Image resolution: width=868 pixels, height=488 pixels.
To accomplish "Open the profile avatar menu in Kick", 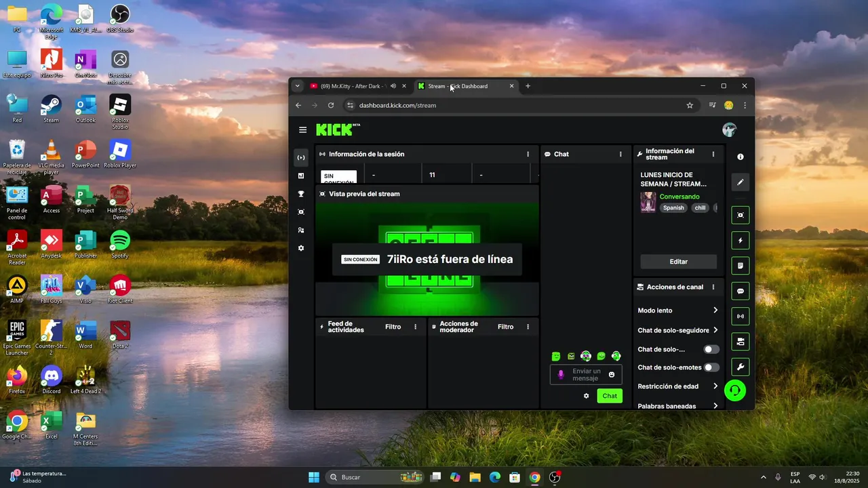I will 729,129.
